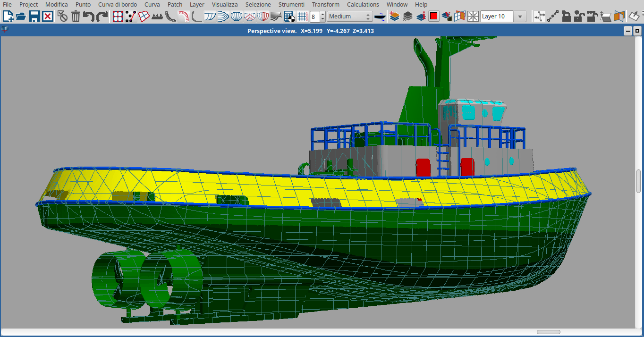Click the red layer color swatch
Screen dimensions: 644x337
click(x=433, y=17)
